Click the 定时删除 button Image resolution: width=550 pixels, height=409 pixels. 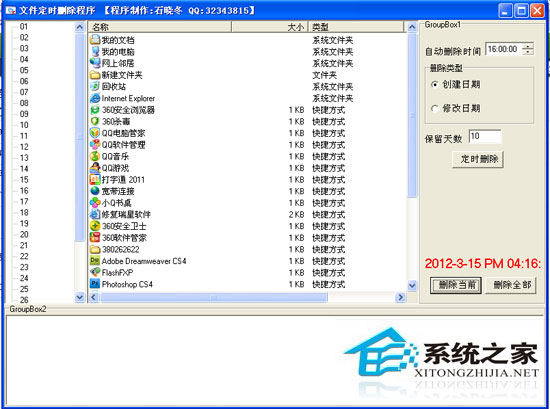(478, 159)
